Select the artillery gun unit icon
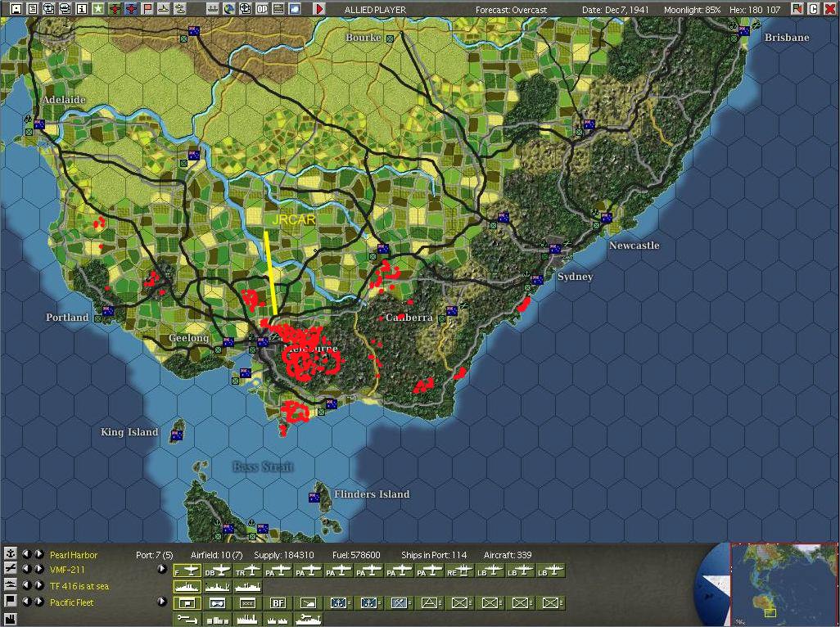This screenshot has height=627, width=840. (x=308, y=603)
